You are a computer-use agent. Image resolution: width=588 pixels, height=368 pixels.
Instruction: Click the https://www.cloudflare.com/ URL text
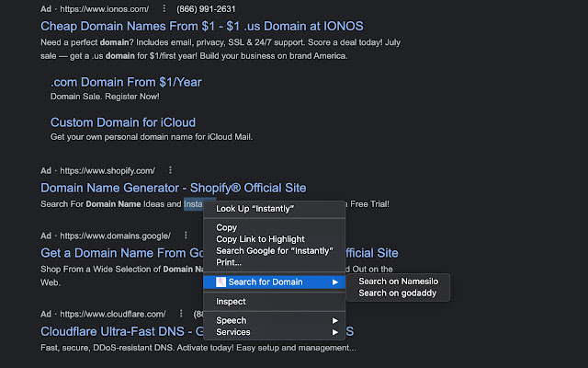(112, 314)
